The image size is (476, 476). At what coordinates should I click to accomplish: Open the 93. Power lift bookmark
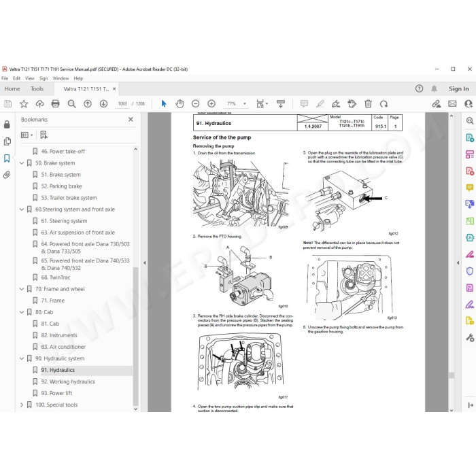click(56, 393)
